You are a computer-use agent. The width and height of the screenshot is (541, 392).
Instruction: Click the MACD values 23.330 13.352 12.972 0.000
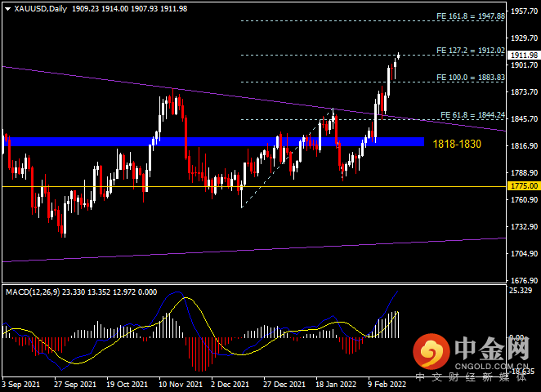point(110,292)
